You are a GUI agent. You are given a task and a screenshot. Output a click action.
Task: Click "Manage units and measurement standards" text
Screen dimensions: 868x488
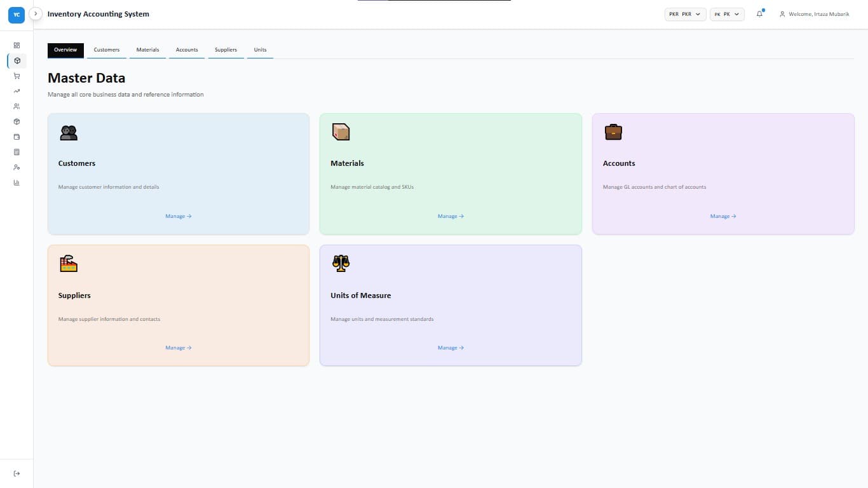coord(382,319)
